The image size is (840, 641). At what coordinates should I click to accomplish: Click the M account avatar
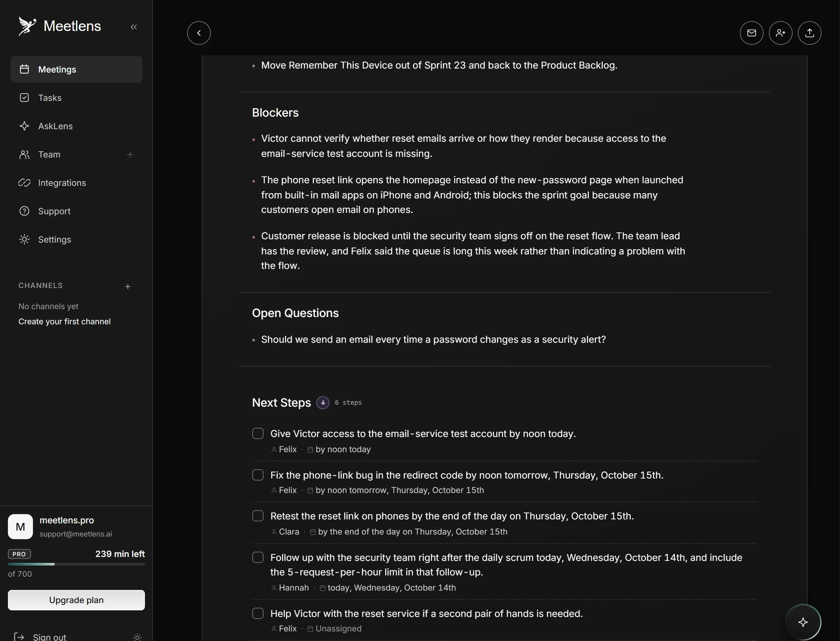tap(20, 527)
